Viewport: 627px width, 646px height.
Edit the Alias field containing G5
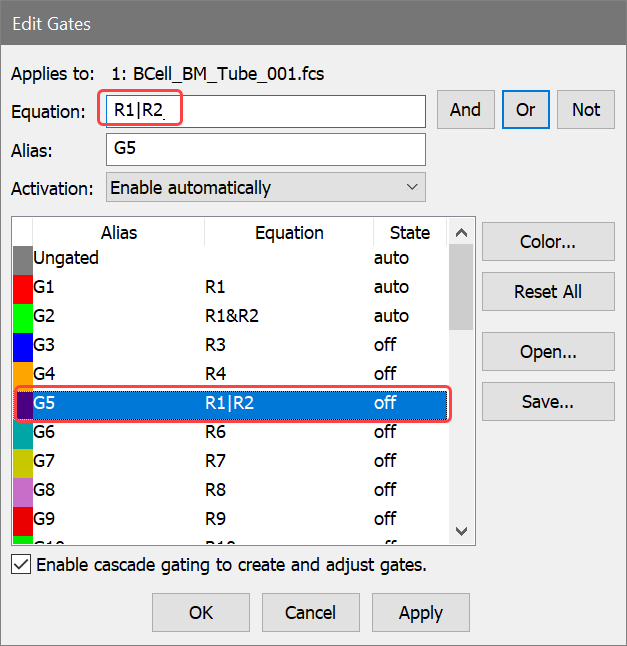(x=265, y=149)
